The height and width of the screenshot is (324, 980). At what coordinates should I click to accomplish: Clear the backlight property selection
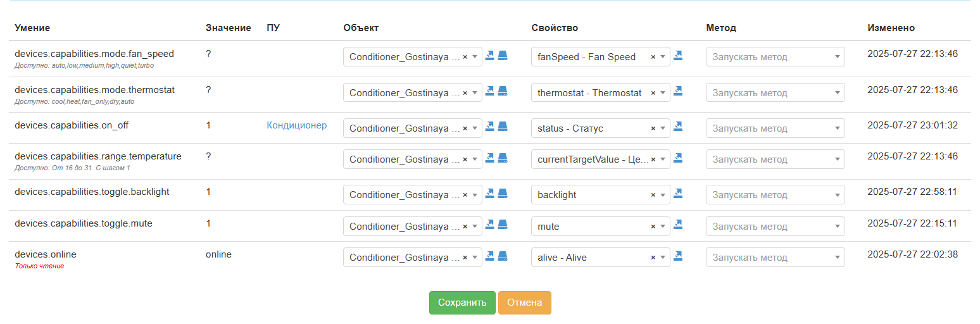click(x=653, y=195)
